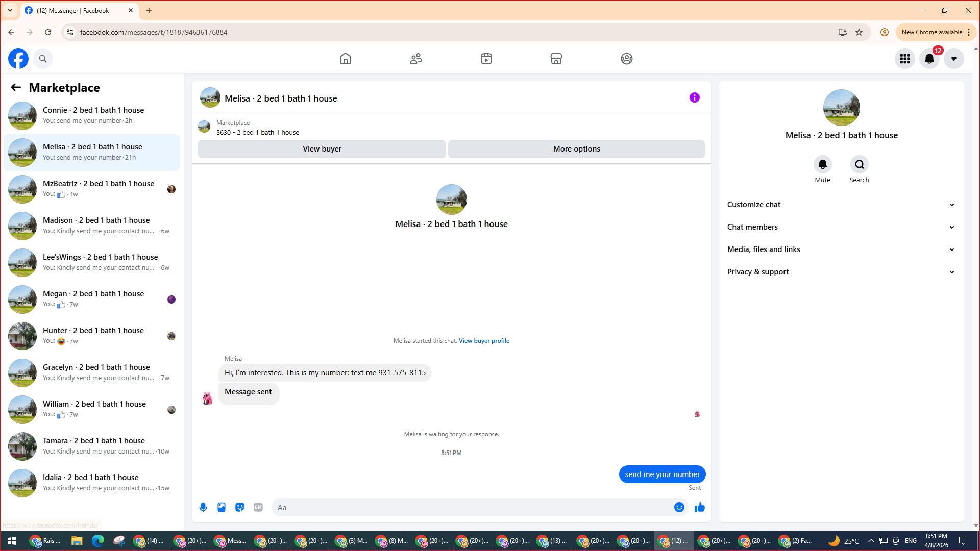Screen dimensions: 980x551
Task: Mute the Melisa conversation
Action: 822,165
